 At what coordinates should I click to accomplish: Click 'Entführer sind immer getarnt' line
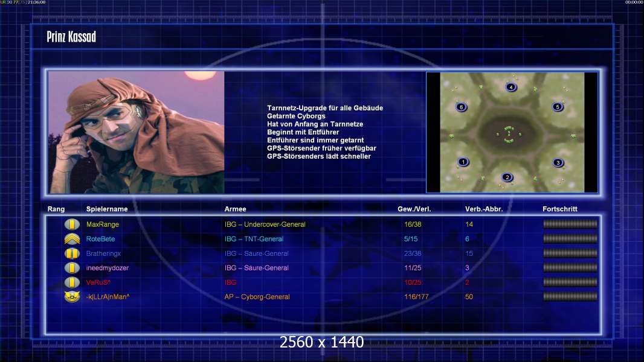[x=315, y=140]
